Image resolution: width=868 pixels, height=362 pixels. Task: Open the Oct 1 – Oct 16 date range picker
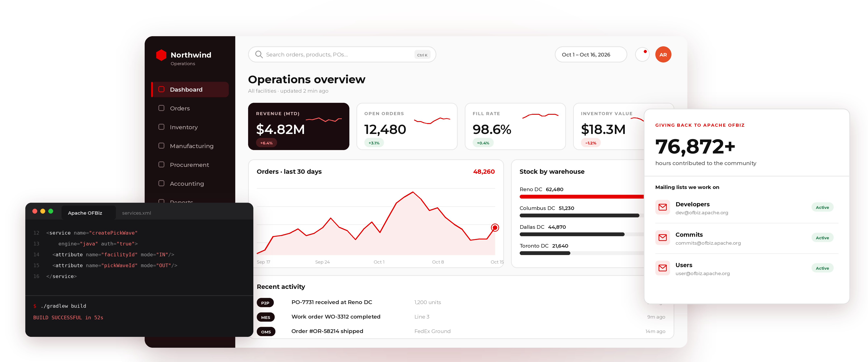pos(591,54)
